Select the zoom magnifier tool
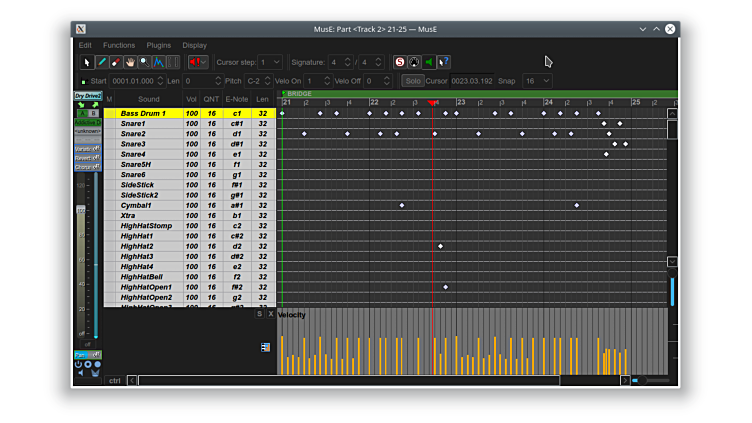The height and width of the screenshot is (423, 752). click(x=144, y=62)
